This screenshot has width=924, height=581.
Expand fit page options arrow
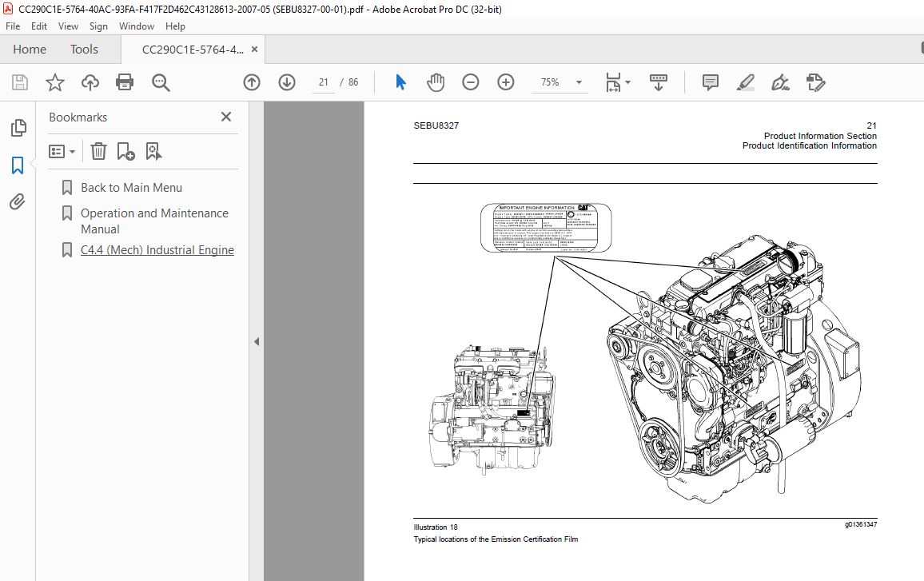click(x=627, y=82)
